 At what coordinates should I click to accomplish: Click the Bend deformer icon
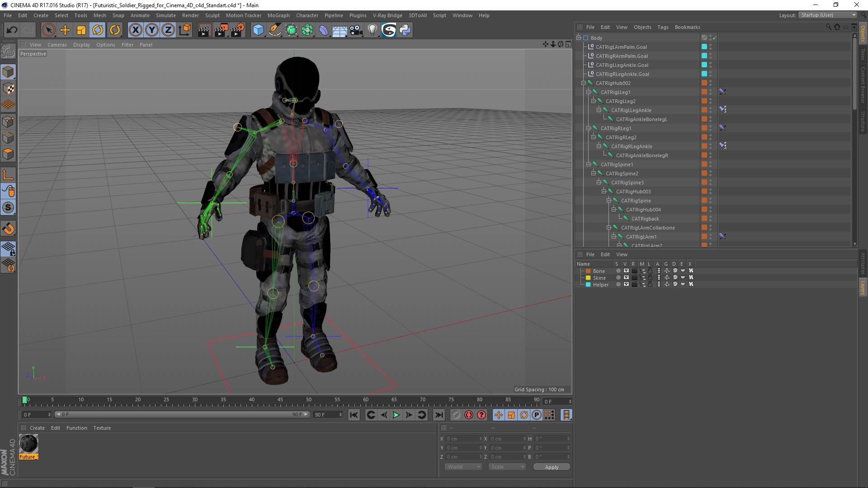(324, 30)
